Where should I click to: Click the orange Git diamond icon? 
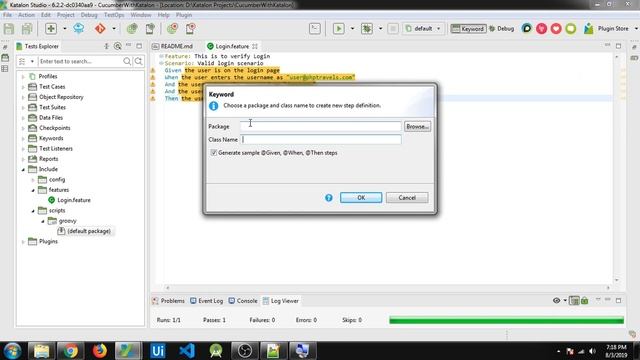point(100,29)
